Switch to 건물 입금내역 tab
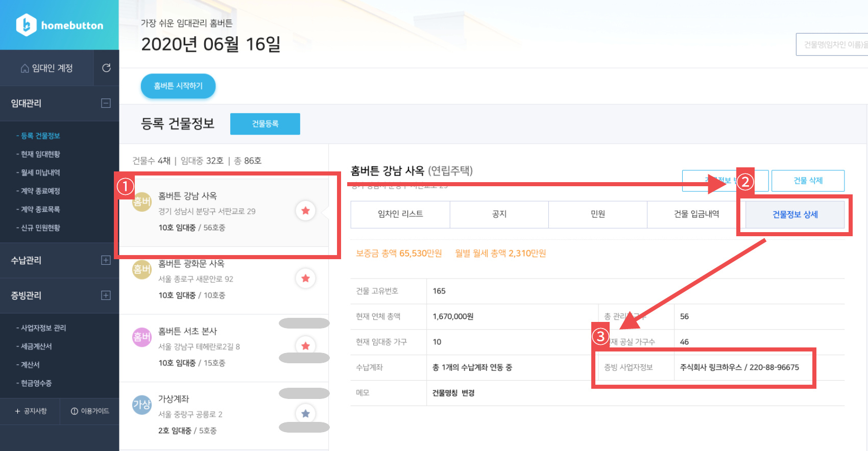868x451 pixels. point(696,214)
